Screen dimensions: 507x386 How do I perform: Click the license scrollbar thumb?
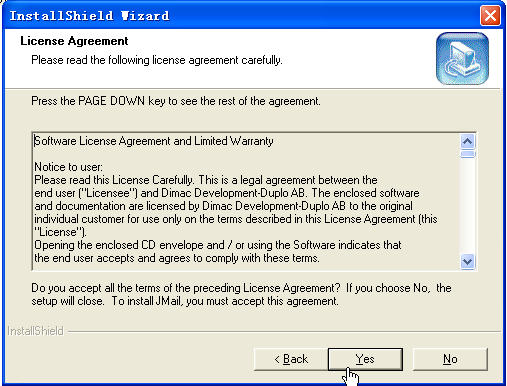pyautogui.click(x=468, y=154)
